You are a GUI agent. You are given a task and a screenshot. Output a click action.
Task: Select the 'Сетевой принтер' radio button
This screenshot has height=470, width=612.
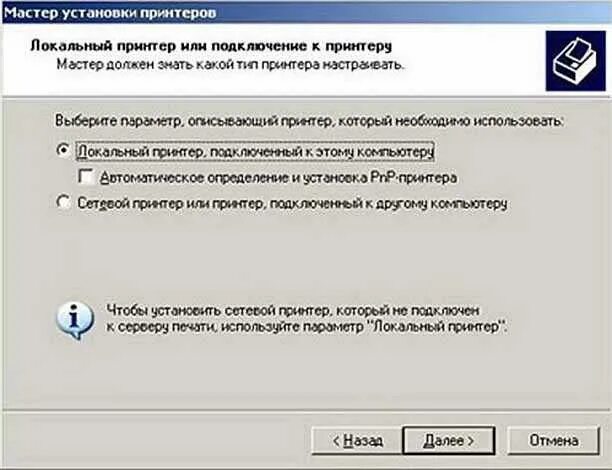coord(63,203)
